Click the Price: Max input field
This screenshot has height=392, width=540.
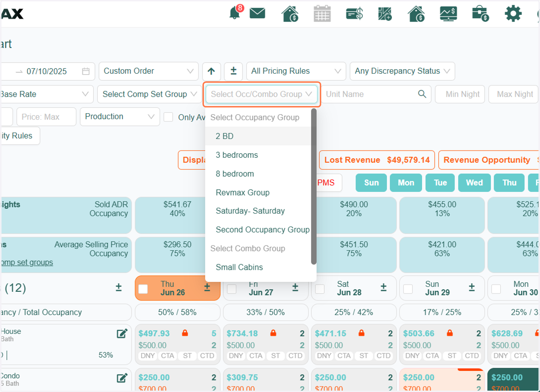pos(46,116)
